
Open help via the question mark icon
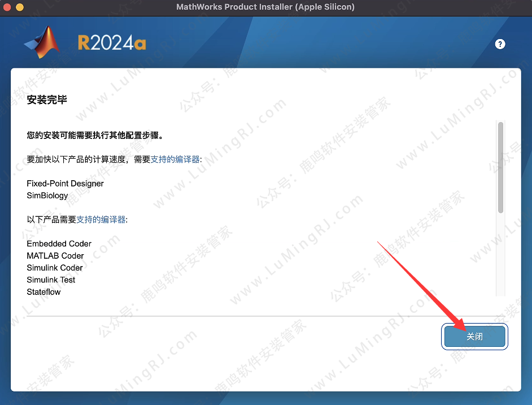(500, 44)
